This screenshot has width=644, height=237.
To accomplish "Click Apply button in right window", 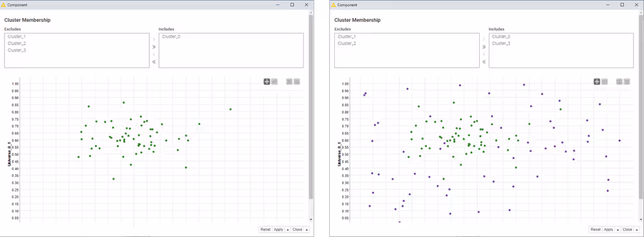I will tap(609, 230).
